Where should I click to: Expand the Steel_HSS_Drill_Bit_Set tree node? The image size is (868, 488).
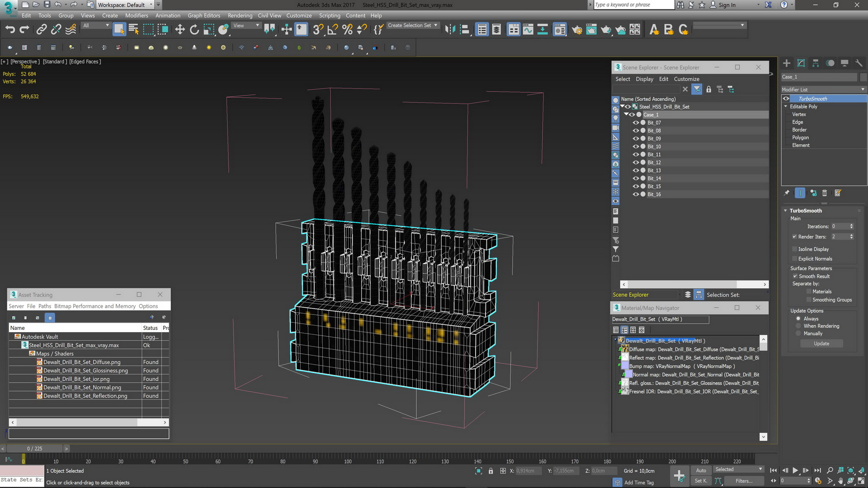click(x=623, y=106)
